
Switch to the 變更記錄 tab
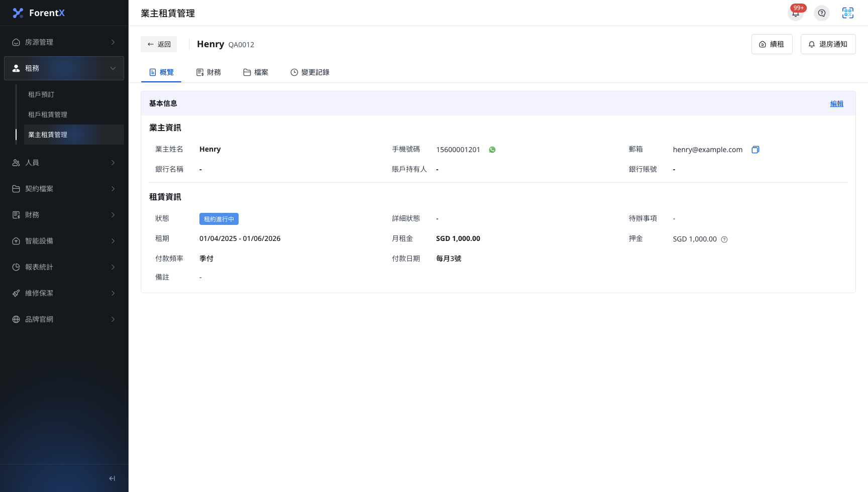[x=310, y=72]
